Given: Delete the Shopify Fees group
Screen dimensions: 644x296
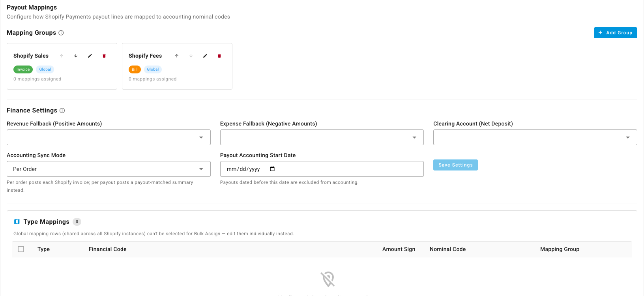Looking at the screenshot, I should (x=219, y=56).
